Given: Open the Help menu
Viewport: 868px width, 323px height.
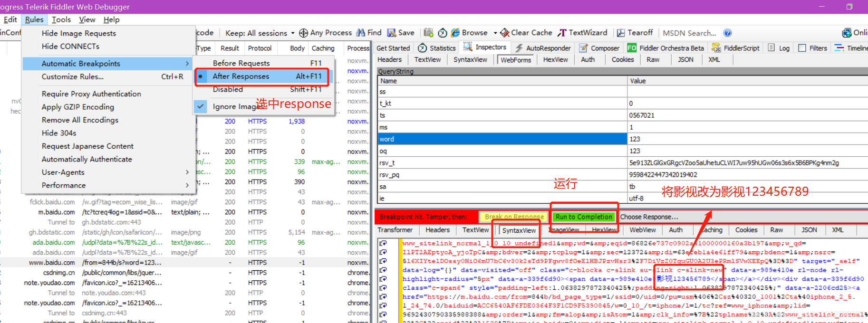Looking at the screenshot, I should pyautogui.click(x=111, y=19).
